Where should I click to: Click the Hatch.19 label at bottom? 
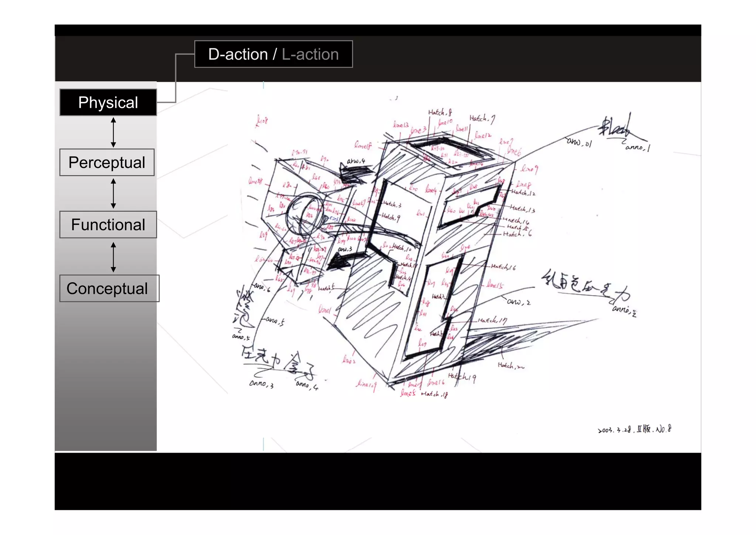click(x=462, y=376)
